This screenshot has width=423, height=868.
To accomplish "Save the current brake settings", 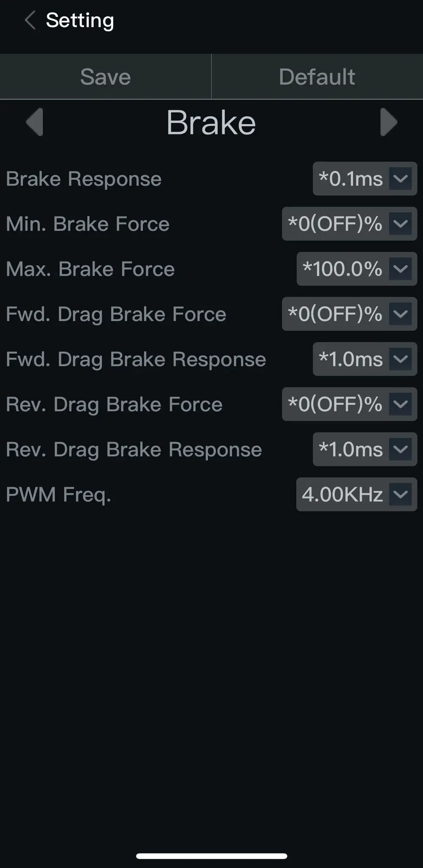I will (106, 77).
